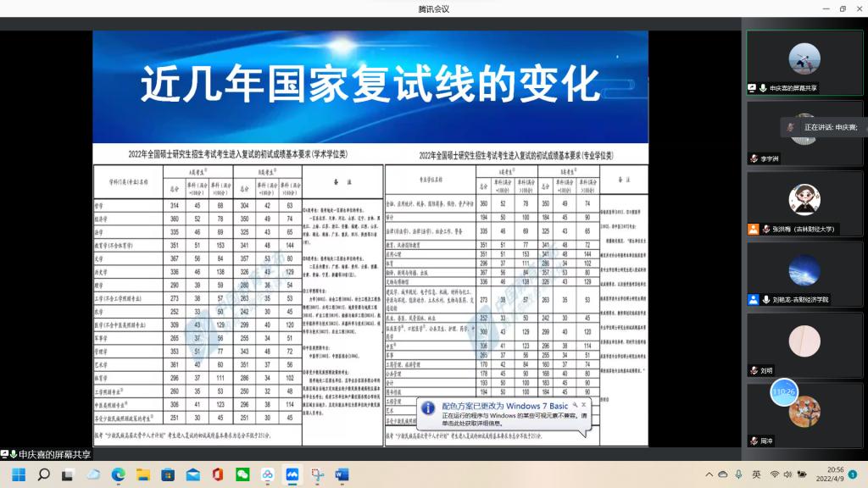Open File Explorer from the taskbar
The height and width of the screenshot is (488, 868).
[142, 474]
